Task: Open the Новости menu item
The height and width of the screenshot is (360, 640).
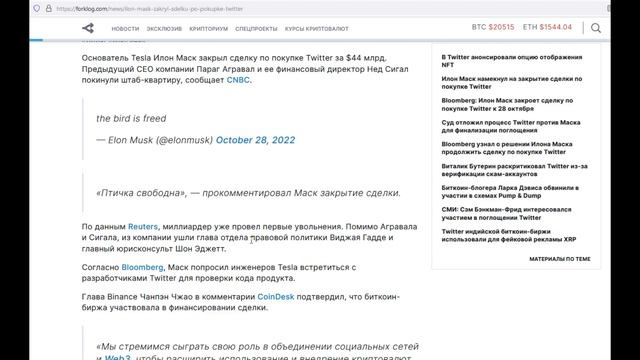Action: (x=125, y=29)
